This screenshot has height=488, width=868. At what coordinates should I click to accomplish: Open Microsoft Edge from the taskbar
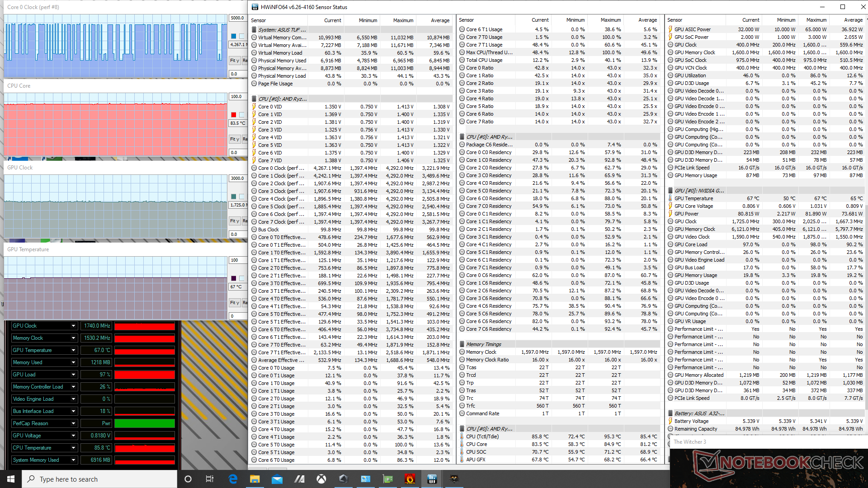233,479
